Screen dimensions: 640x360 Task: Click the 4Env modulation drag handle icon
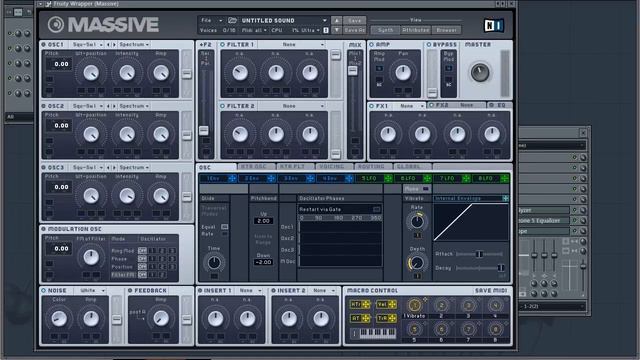click(x=349, y=178)
